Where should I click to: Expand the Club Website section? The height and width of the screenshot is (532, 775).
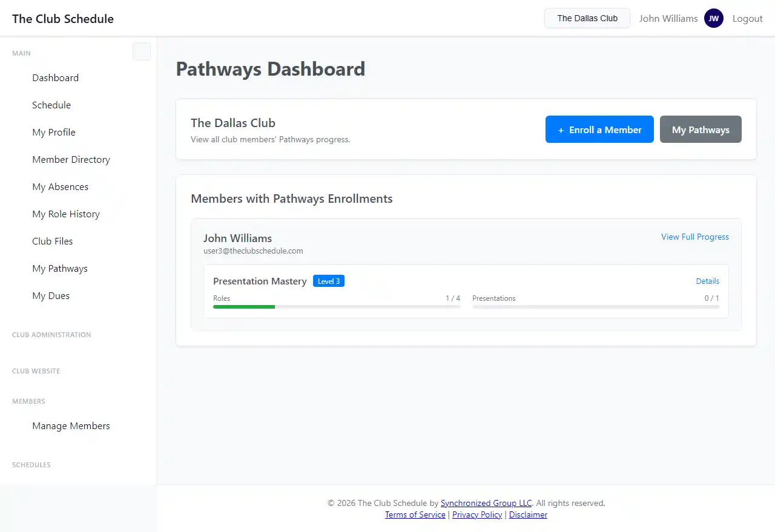(x=36, y=371)
